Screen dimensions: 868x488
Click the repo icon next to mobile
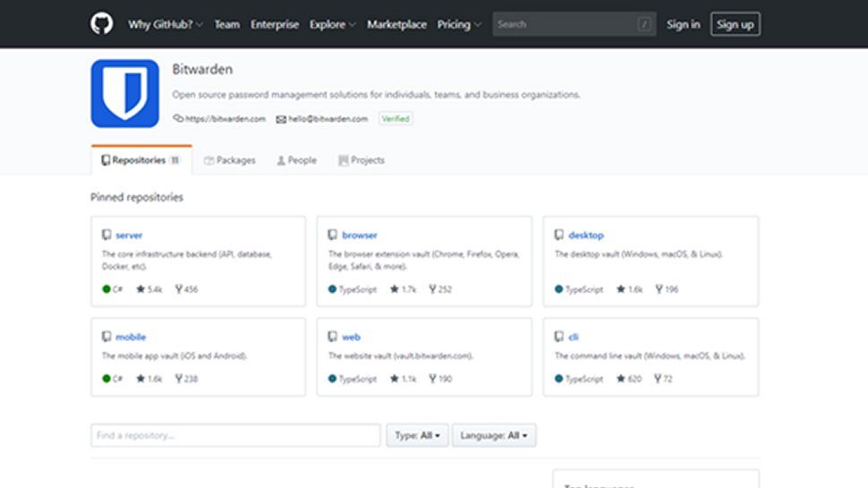click(106, 336)
